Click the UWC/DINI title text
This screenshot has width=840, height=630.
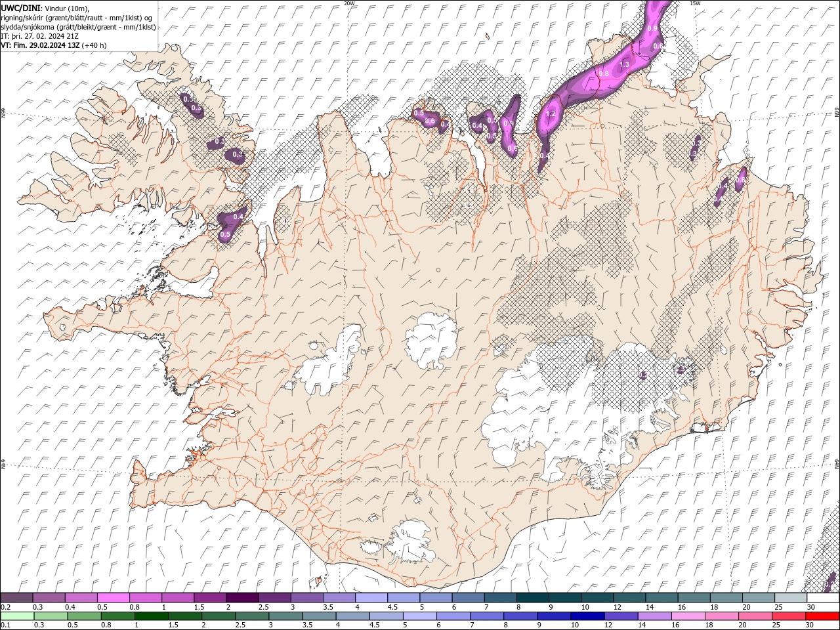pyautogui.click(x=21, y=7)
